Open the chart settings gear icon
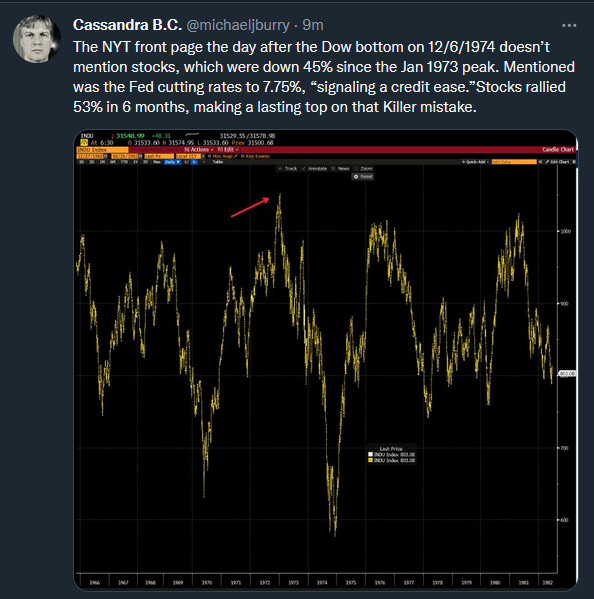Screen dimensions: 594x599 click(574, 162)
